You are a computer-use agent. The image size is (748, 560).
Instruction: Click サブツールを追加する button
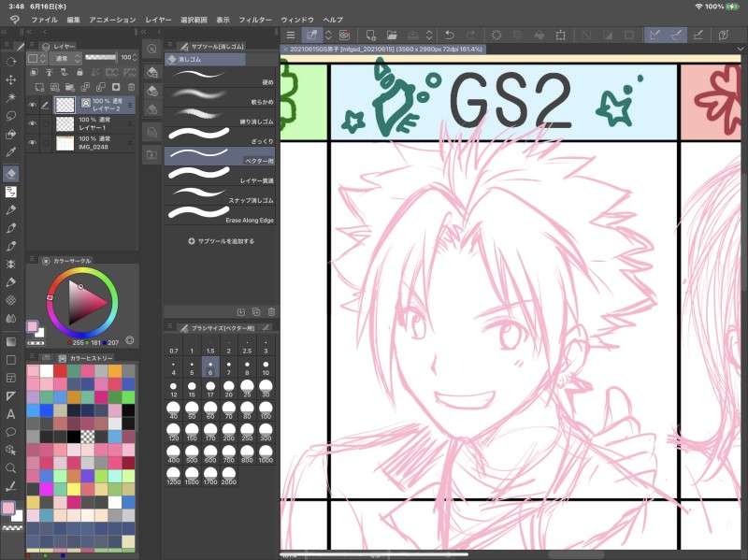(x=222, y=241)
